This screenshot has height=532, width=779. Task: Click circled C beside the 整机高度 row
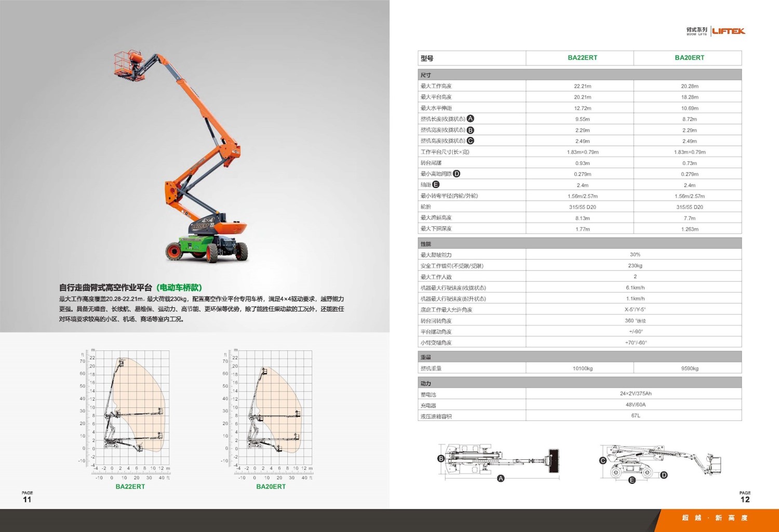471,141
